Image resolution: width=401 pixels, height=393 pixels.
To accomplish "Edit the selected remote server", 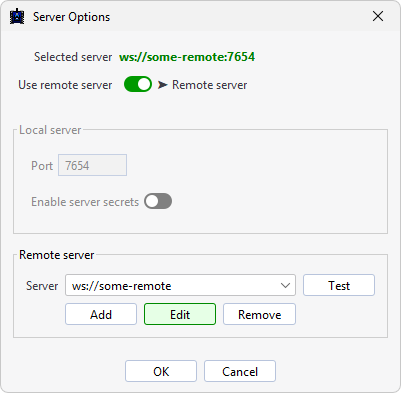I will coord(180,314).
